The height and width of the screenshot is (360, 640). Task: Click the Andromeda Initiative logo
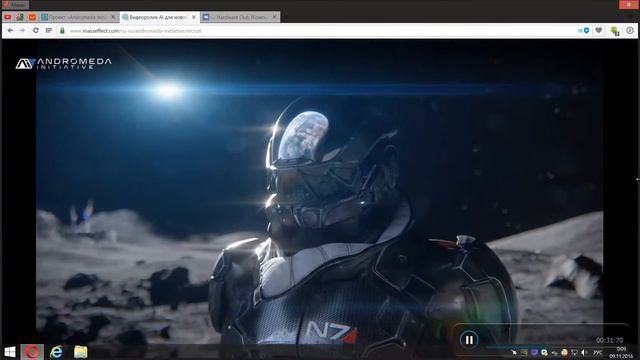63,63
